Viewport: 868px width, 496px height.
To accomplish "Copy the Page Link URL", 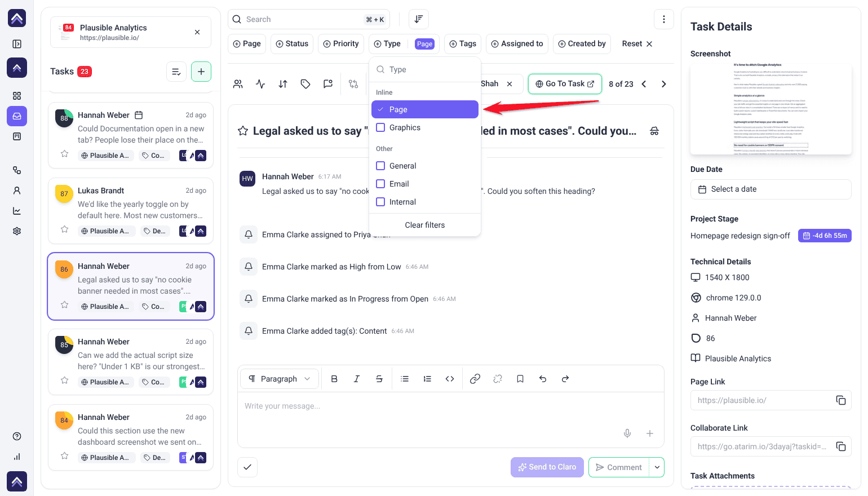I will 841,400.
